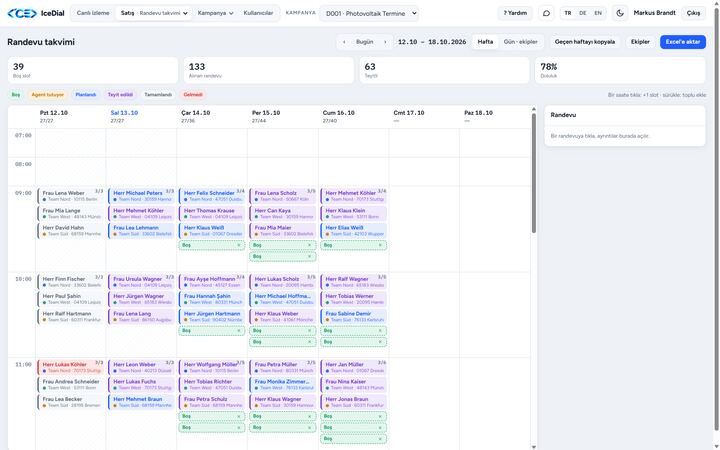Open Herr Jonas Braun appointment
This screenshot has height=450, width=720.
tap(354, 402)
